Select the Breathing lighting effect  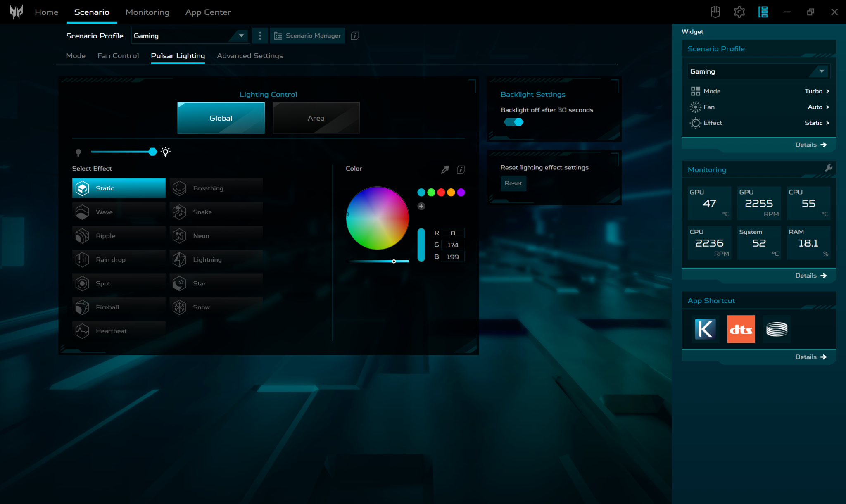pyautogui.click(x=216, y=188)
